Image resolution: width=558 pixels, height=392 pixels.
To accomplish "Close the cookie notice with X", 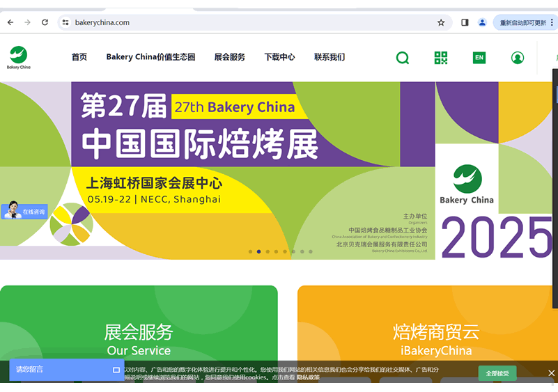I will click(x=551, y=373).
